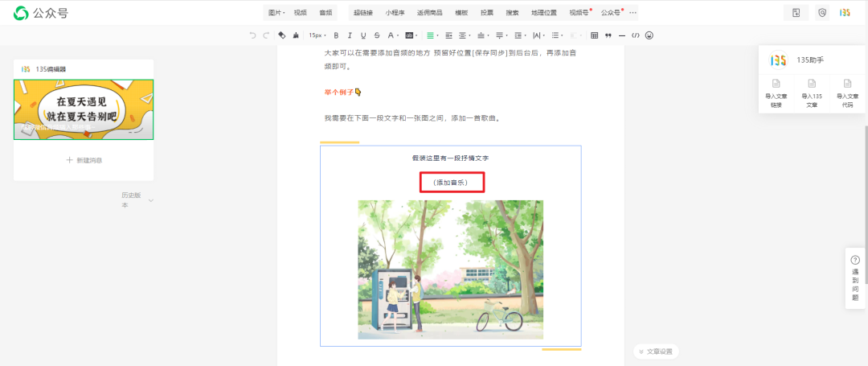This screenshot has height=366, width=868.
Task: Open the font color picker
Action: tap(391, 35)
